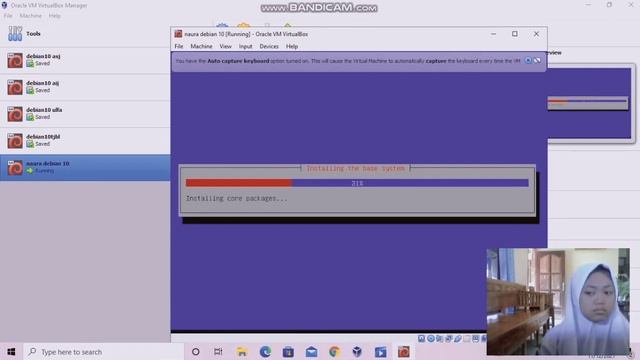Screen dimensions: 640x360
Task: Click the Running status of naura debian 10
Action: tap(44, 171)
